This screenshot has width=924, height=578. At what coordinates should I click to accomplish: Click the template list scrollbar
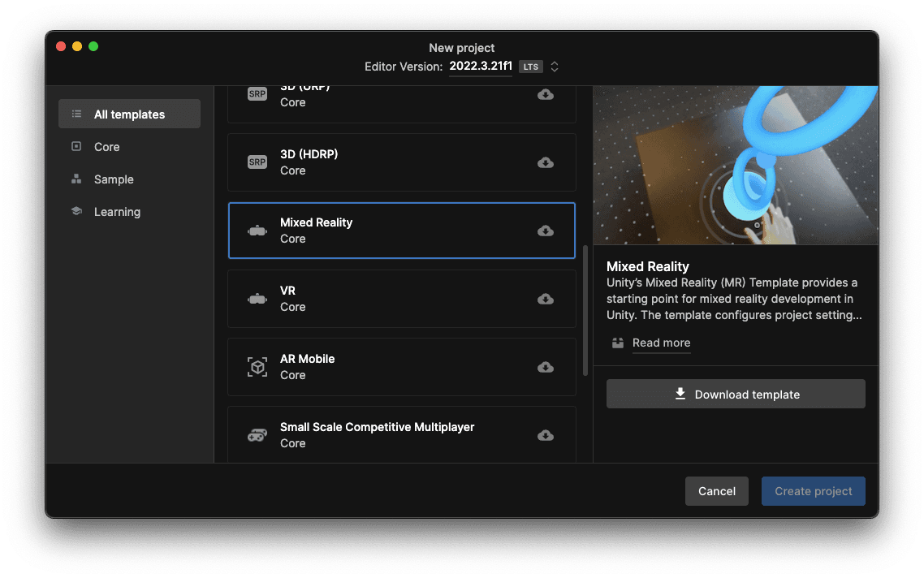[x=584, y=308]
